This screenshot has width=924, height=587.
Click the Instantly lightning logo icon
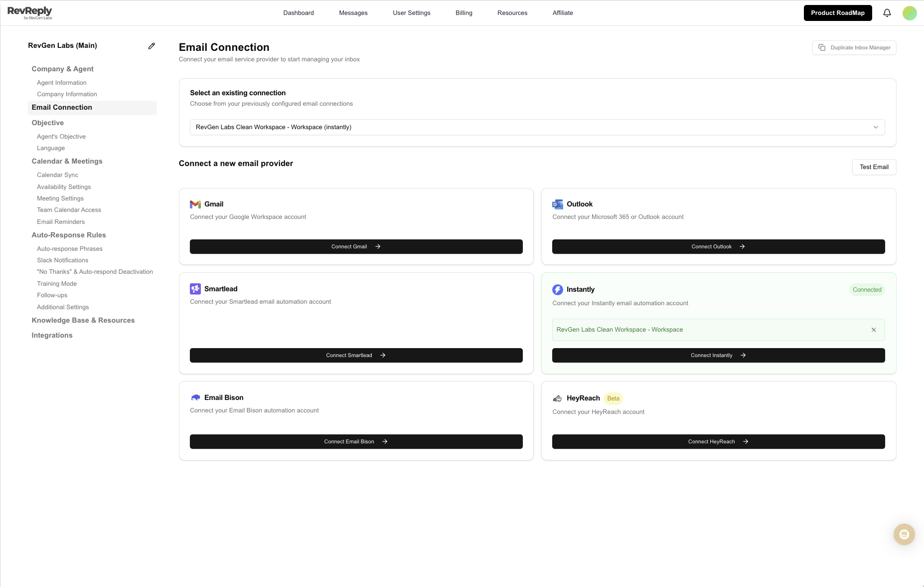coord(558,290)
